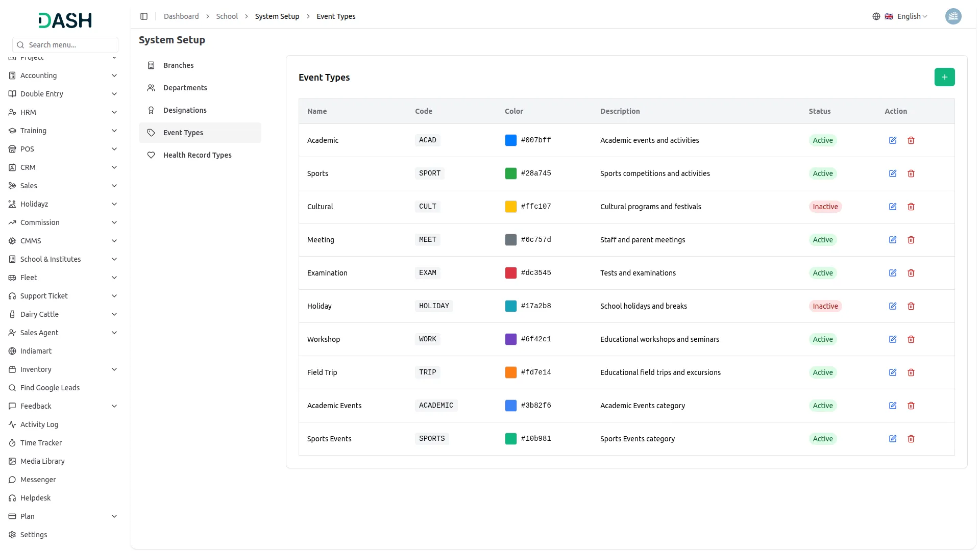Image resolution: width=980 pixels, height=551 pixels.
Task: Click the #fd7e14 orange color swatch
Action: coord(510,372)
